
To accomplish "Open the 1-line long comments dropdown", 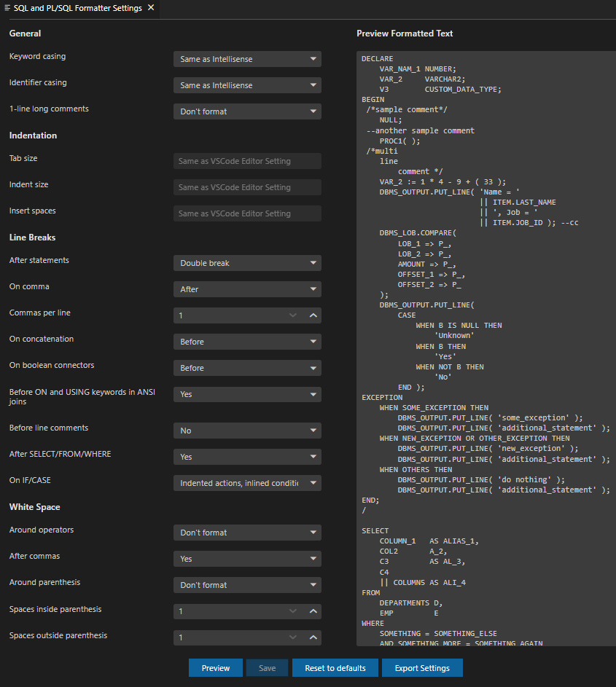I will point(247,111).
